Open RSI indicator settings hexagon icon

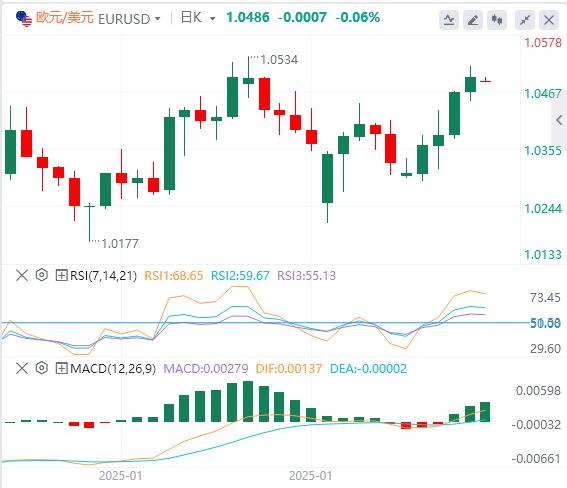(x=42, y=275)
